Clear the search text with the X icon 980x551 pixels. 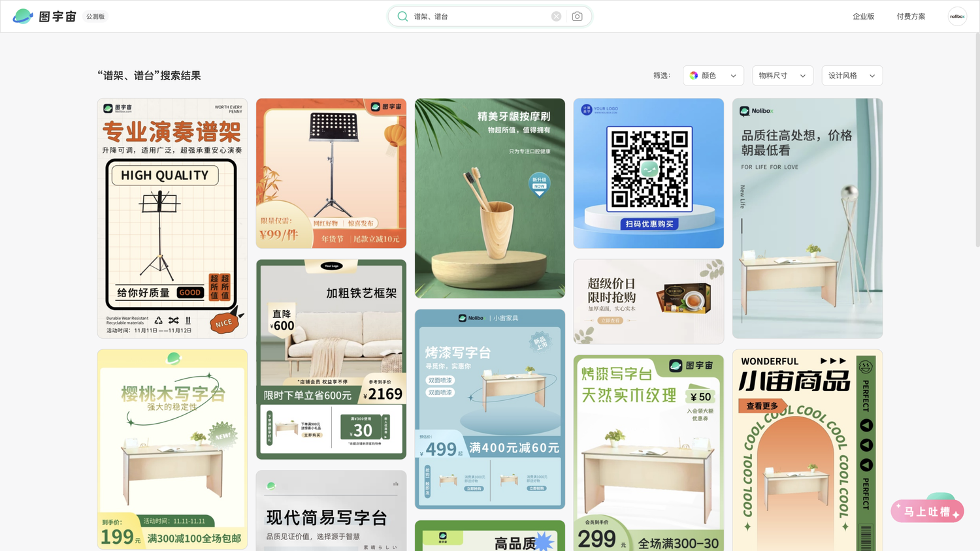(556, 16)
